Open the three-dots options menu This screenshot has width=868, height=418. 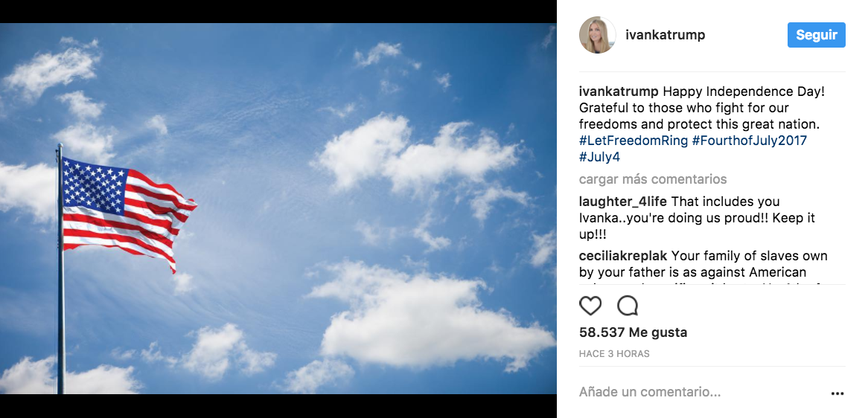(837, 393)
